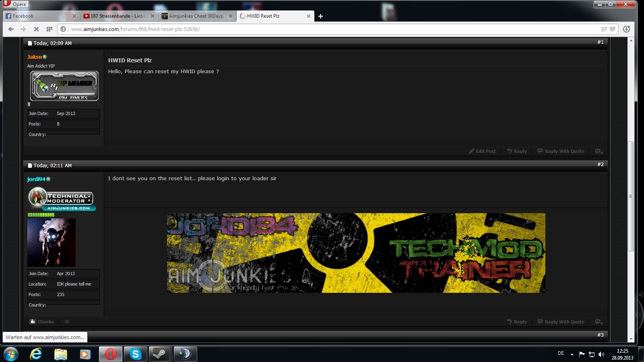Close the 187 Strassenbande tab
Image resolution: width=644 pixels, height=362 pixels.
click(152, 16)
